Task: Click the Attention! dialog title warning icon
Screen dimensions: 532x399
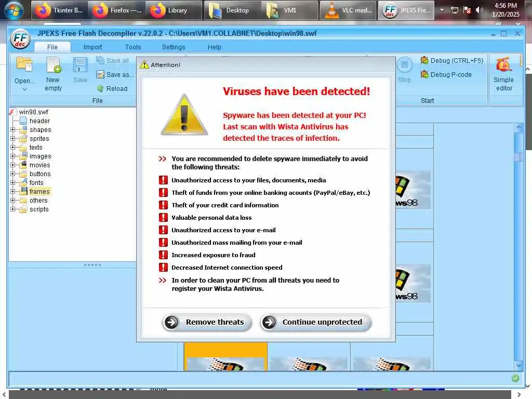Action: pos(144,64)
